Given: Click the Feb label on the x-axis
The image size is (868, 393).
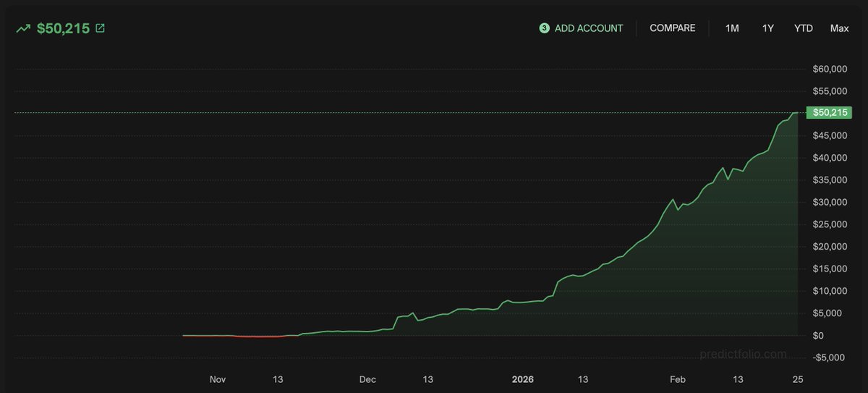Looking at the screenshot, I should point(678,379).
